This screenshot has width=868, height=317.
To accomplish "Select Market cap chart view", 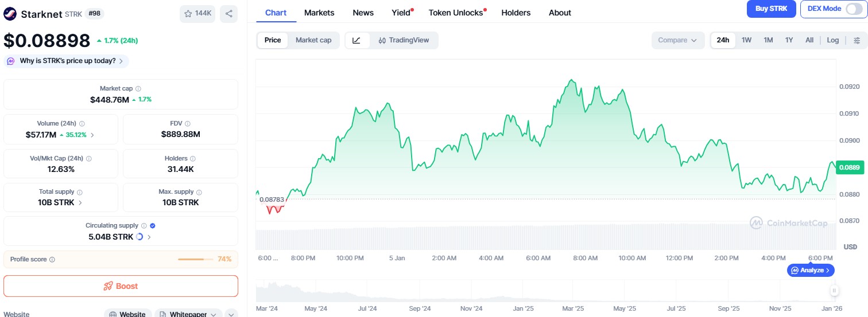I will (x=313, y=40).
